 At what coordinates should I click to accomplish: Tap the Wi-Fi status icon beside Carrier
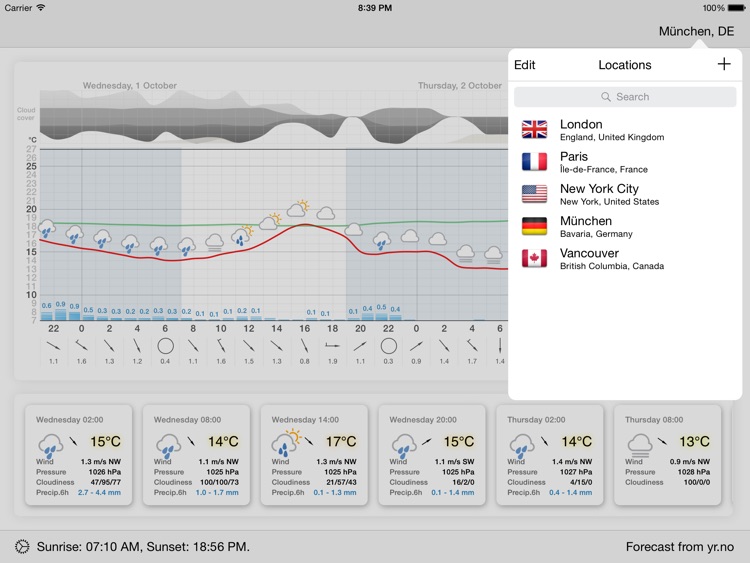[x=41, y=8]
